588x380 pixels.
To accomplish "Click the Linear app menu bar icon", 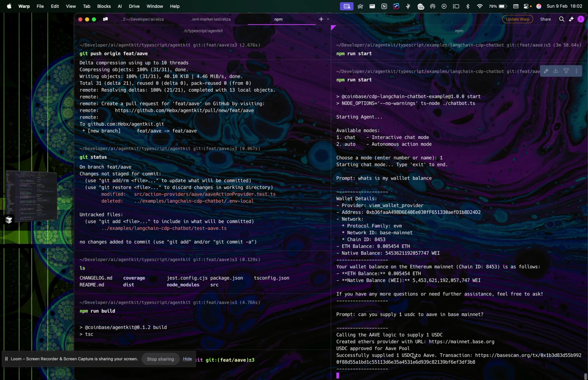I will pos(396,6).
